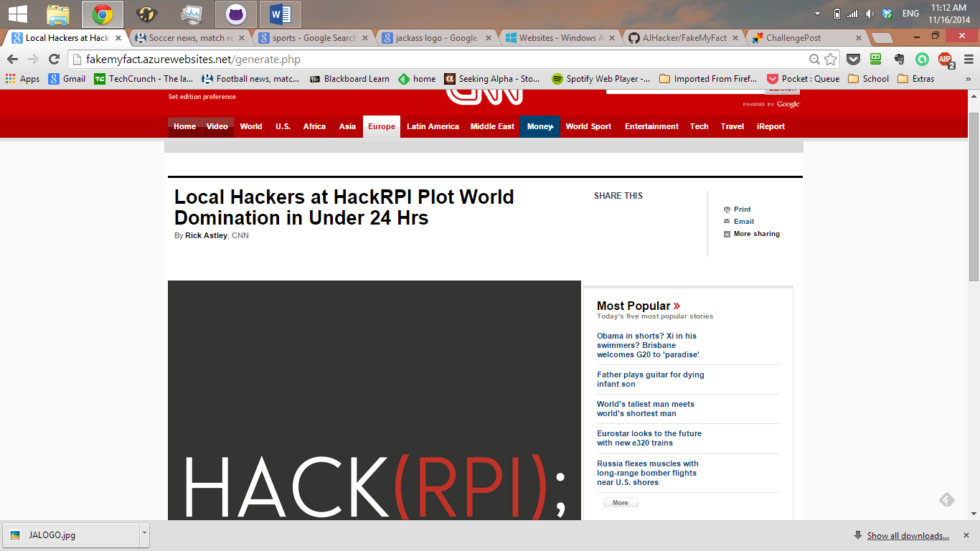The height and width of the screenshot is (551, 980).
Task: Click the address bar URL field
Action: tap(445, 60)
